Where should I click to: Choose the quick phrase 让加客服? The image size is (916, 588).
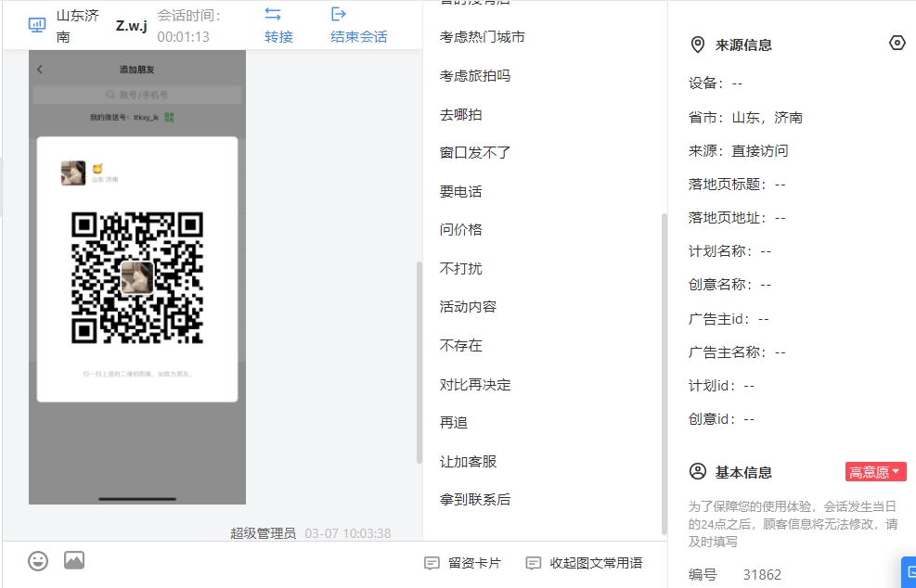[x=468, y=462]
